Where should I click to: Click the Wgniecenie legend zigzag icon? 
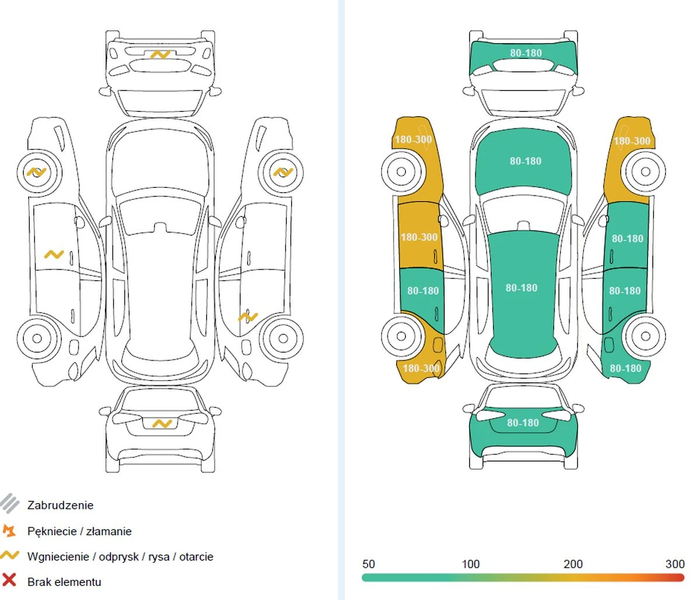click(x=10, y=556)
